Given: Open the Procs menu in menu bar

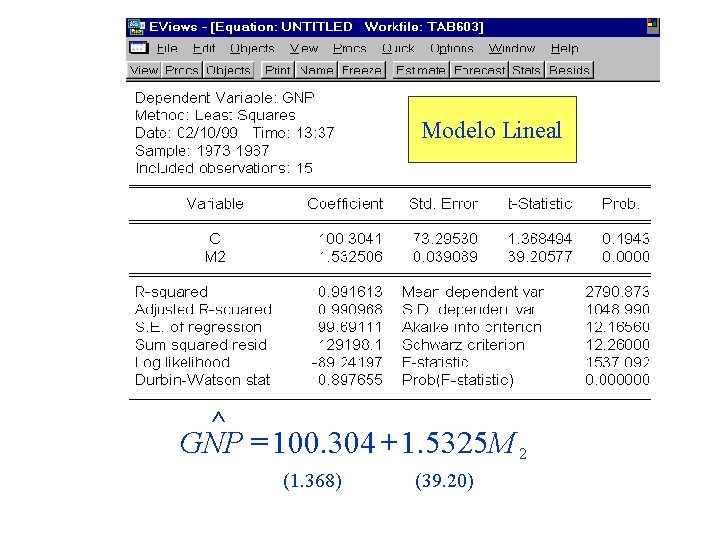Looking at the screenshot, I should pyautogui.click(x=349, y=48).
